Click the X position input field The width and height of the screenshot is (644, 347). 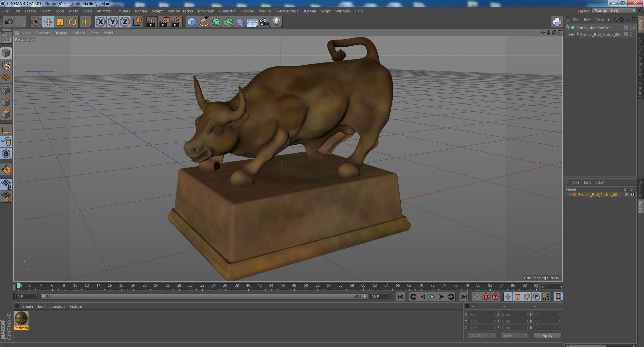point(482,314)
